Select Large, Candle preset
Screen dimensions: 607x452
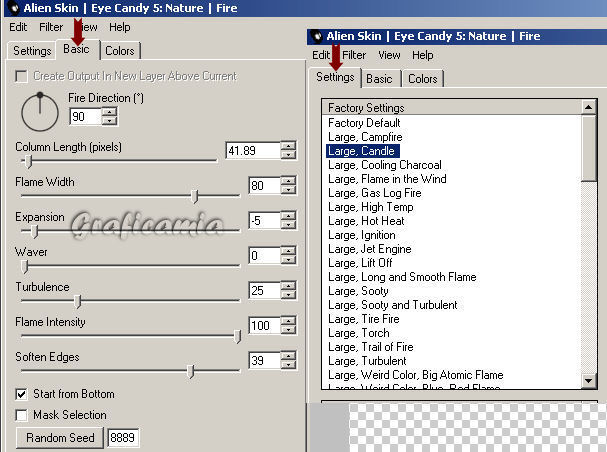pyautogui.click(x=361, y=151)
